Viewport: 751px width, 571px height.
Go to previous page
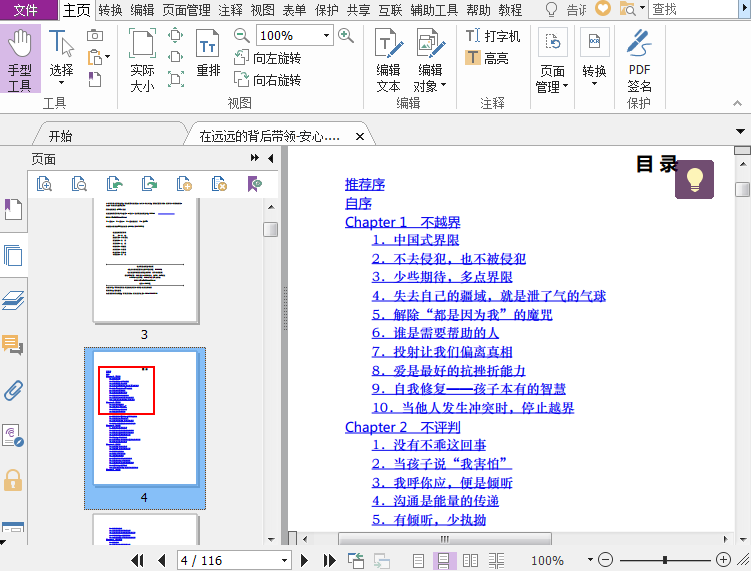coord(162,560)
